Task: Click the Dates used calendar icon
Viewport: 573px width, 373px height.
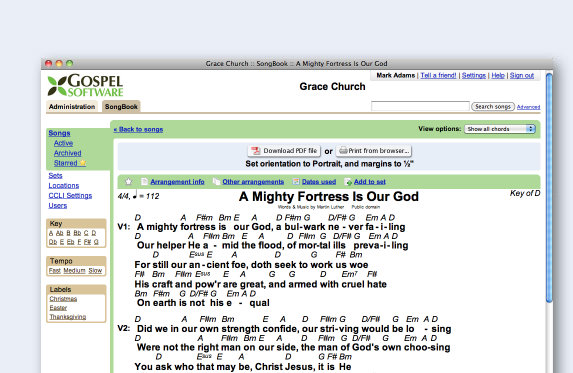Action: [x=296, y=182]
